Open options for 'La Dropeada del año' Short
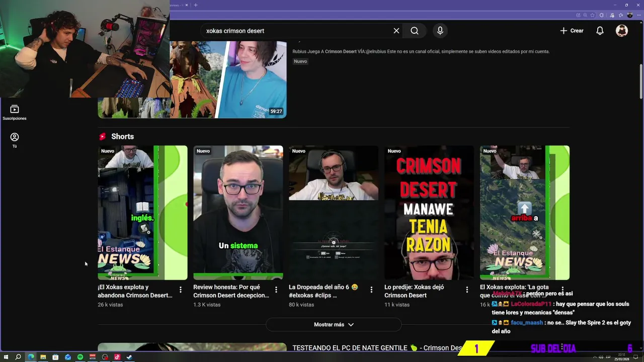 tap(372, 290)
